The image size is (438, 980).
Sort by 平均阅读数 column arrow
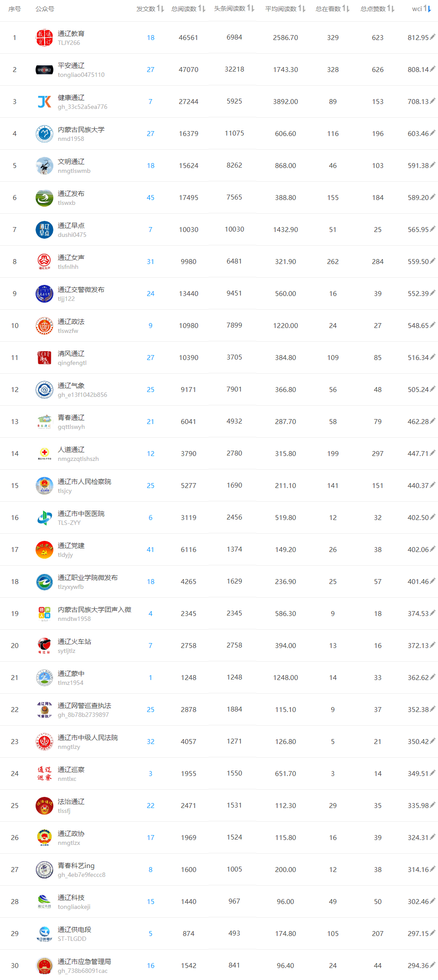(x=302, y=8)
